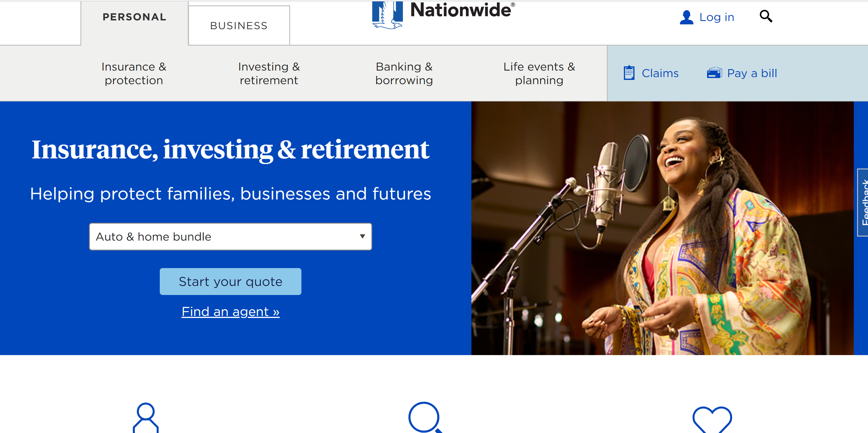Open Insurance & protection menu

134,73
